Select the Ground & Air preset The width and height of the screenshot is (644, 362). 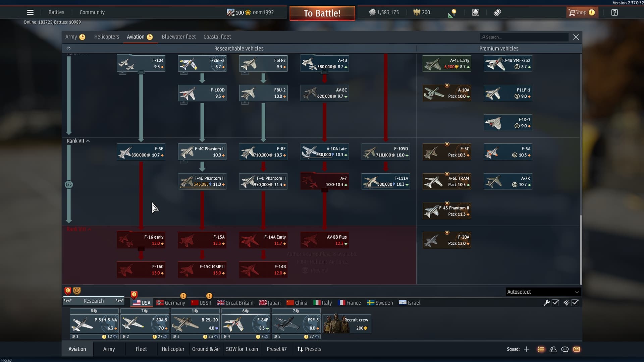click(x=206, y=349)
